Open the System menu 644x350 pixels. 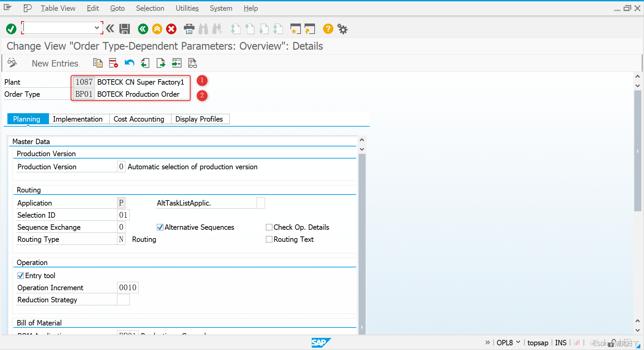click(221, 8)
